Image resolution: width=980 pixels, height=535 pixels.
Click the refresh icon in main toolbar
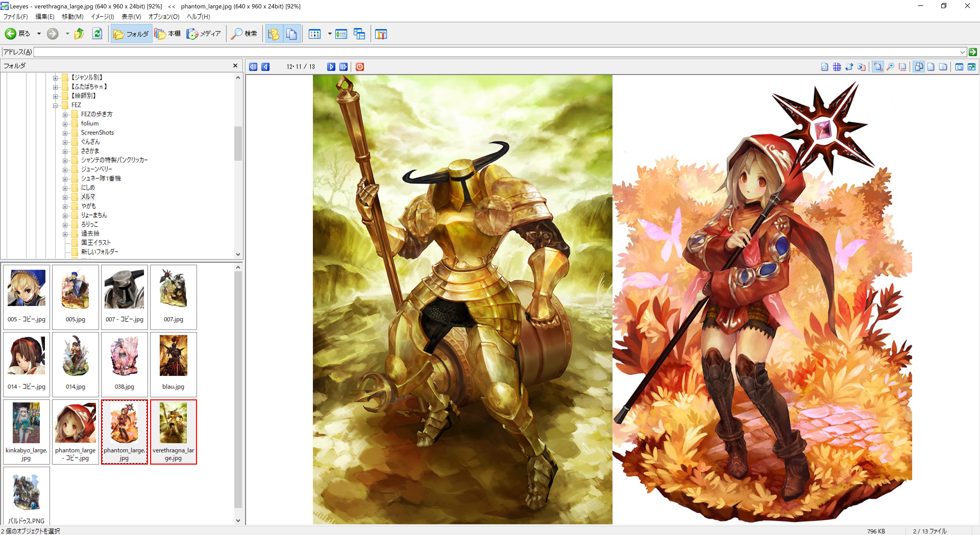[97, 34]
